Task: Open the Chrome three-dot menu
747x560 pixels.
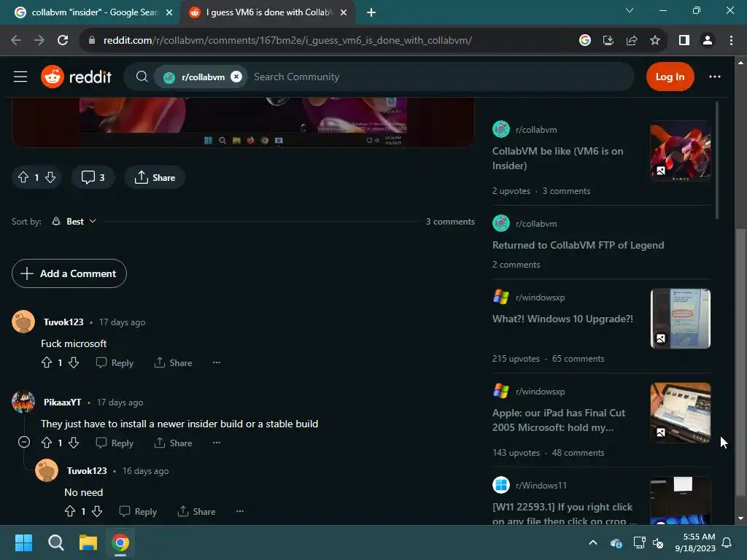Action: [x=731, y=41]
